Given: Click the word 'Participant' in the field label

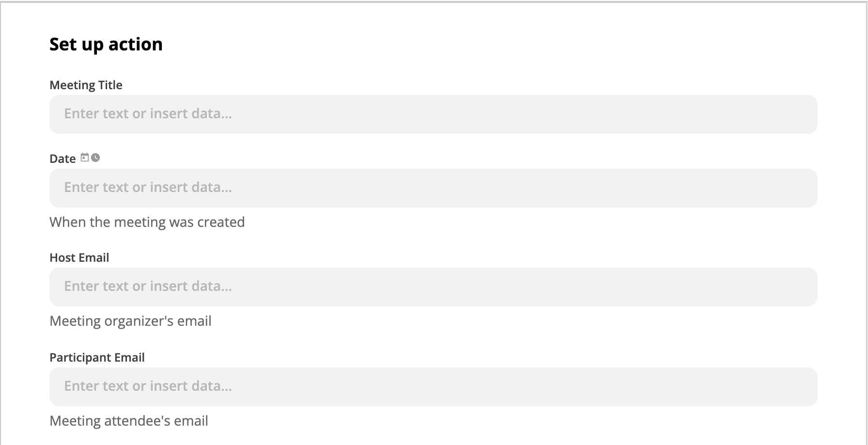Looking at the screenshot, I should tap(80, 358).
